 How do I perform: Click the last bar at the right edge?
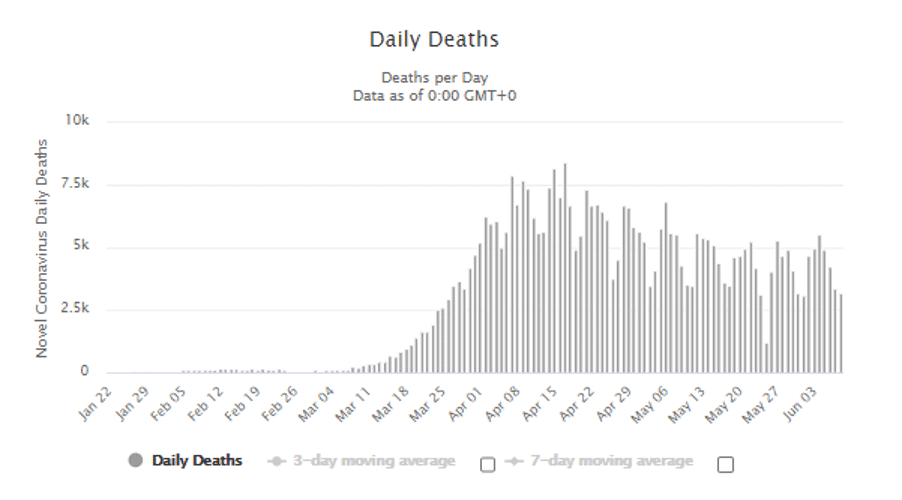[841, 334]
